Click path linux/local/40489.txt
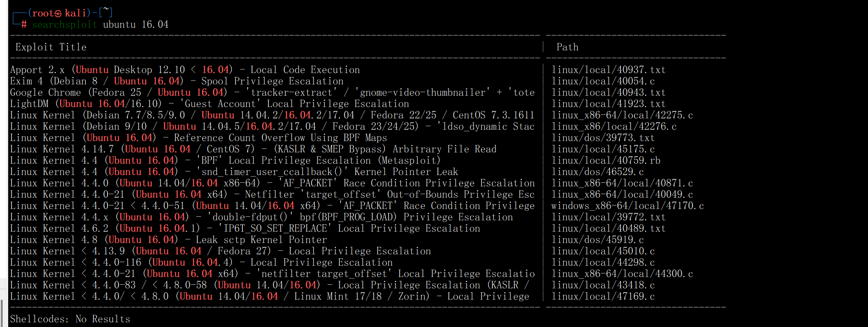This screenshot has width=868, height=327. pyautogui.click(x=608, y=229)
